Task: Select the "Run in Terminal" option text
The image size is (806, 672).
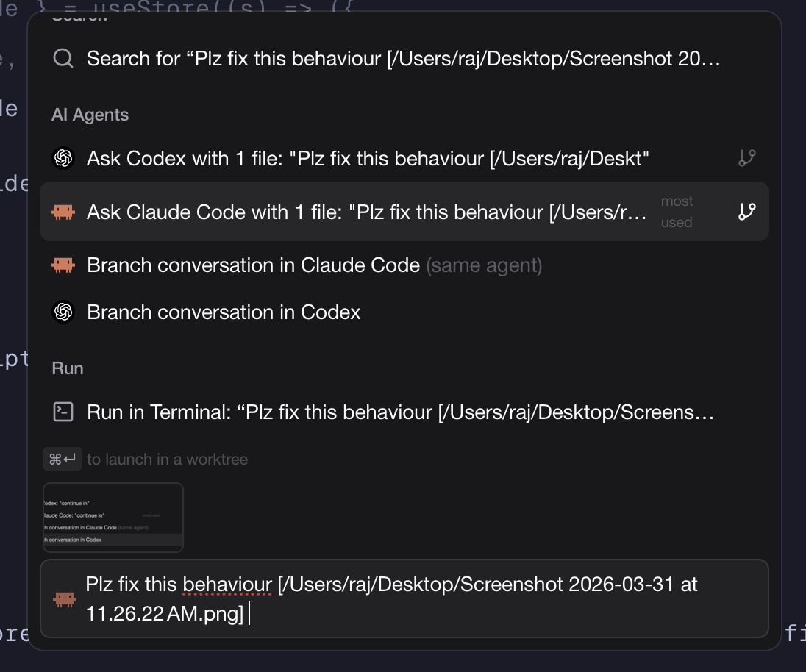Action: [400, 412]
